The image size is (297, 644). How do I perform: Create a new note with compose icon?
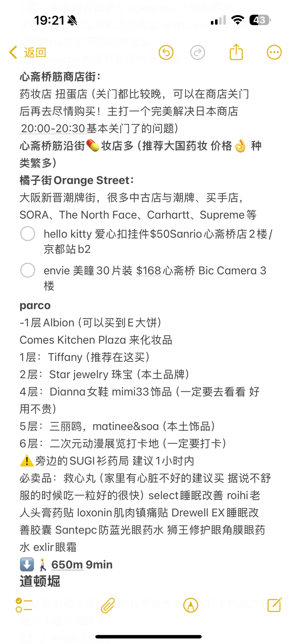tap(274, 605)
